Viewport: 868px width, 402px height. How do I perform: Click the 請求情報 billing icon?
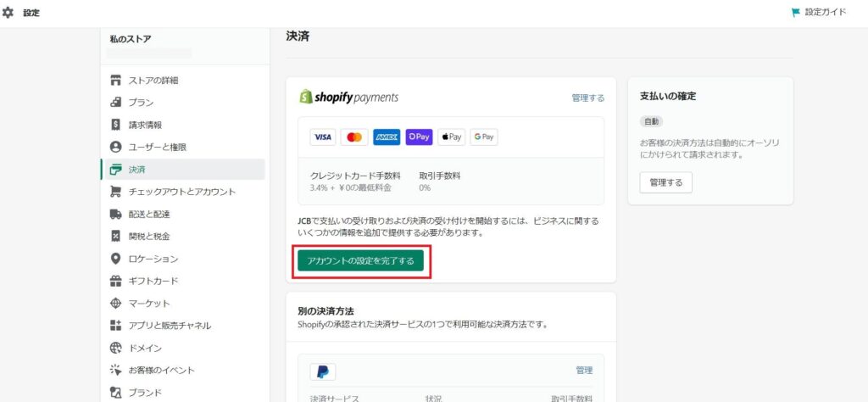click(115, 125)
